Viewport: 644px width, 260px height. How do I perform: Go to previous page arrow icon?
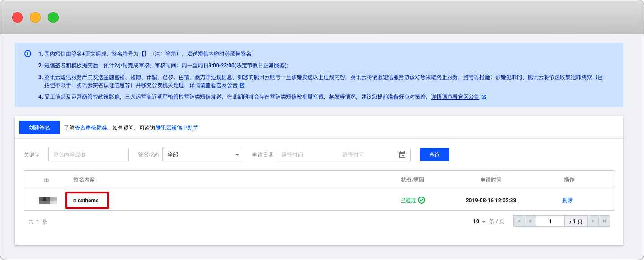530,221
